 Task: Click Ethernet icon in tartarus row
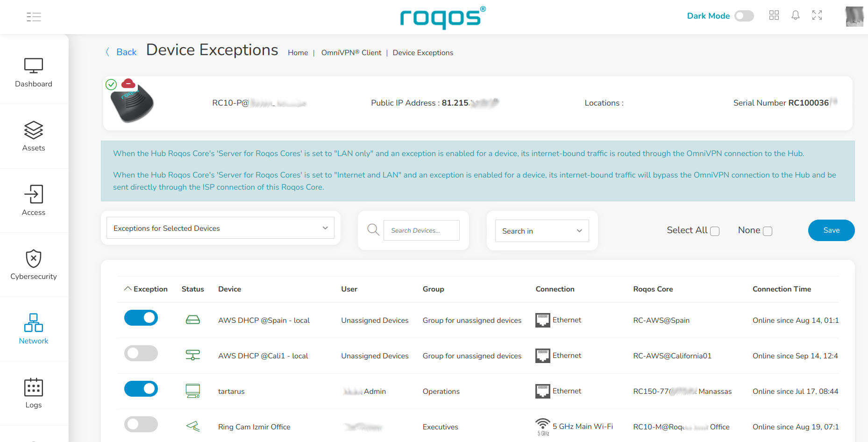click(543, 391)
